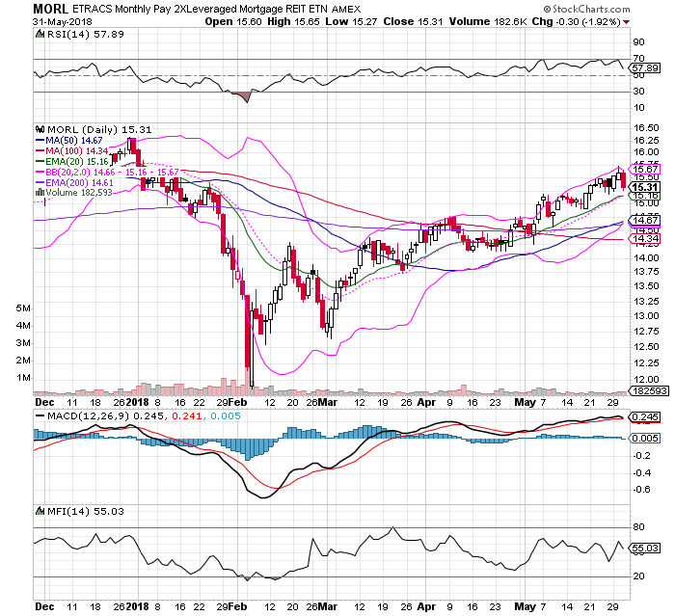Viewport: 675px width, 616px height.
Task: Click the 5M volume axis label
Action: [x=24, y=308]
